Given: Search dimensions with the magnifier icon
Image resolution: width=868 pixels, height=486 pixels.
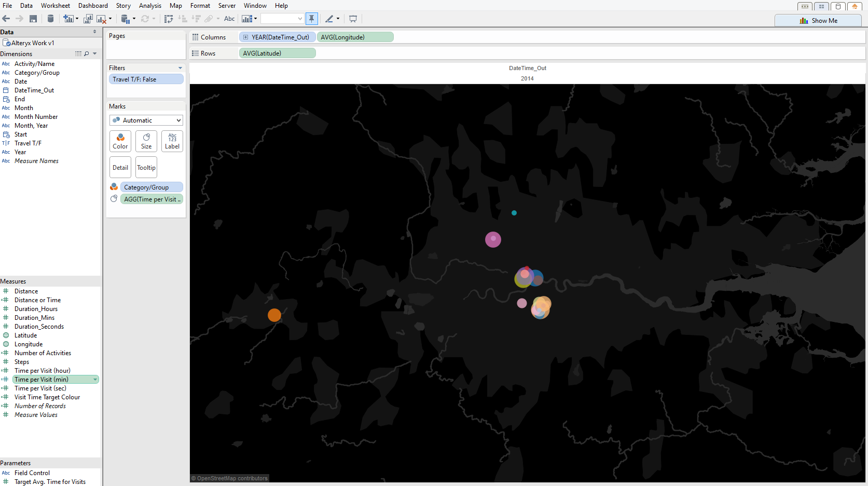Looking at the screenshot, I should (x=87, y=54).
